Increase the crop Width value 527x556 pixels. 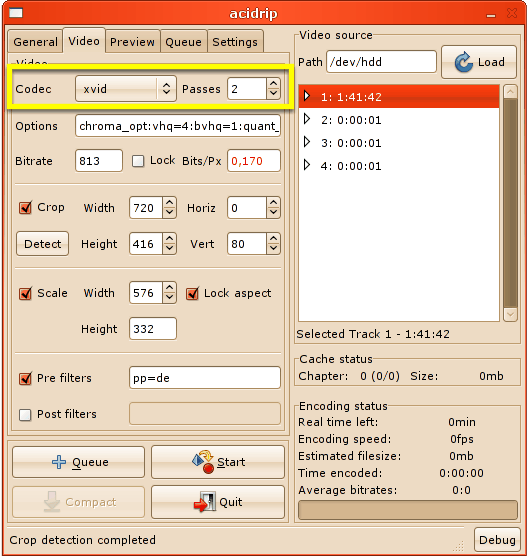(x=170, y=203)
